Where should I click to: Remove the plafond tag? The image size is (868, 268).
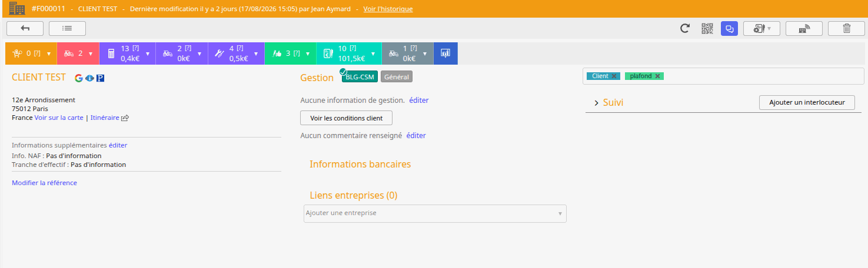(x=657, y=76)
